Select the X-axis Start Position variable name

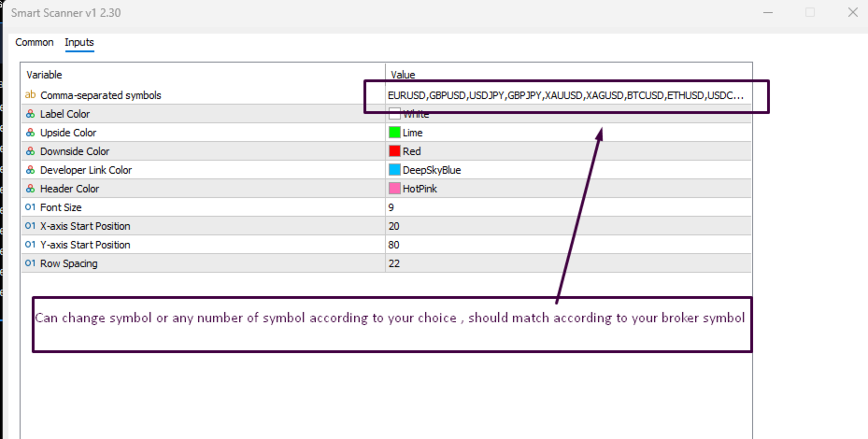(x=85, y=226)
